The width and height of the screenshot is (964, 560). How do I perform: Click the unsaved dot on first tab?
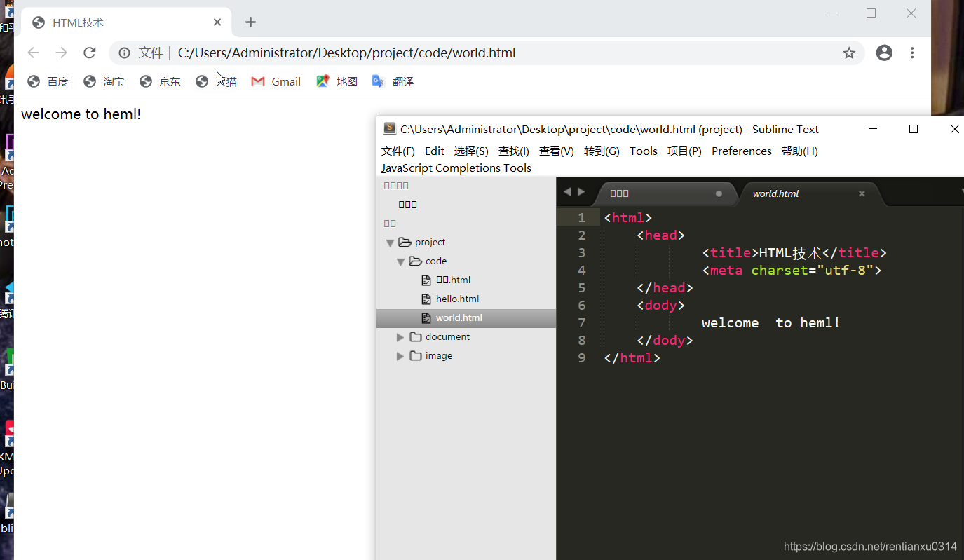pyautogui.click(x=719, y=193)
